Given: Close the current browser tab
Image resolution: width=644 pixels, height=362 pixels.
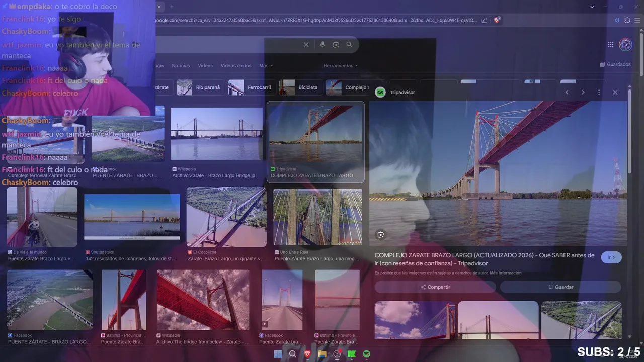Looking at the screenshot, I should (x=159, y=7).
